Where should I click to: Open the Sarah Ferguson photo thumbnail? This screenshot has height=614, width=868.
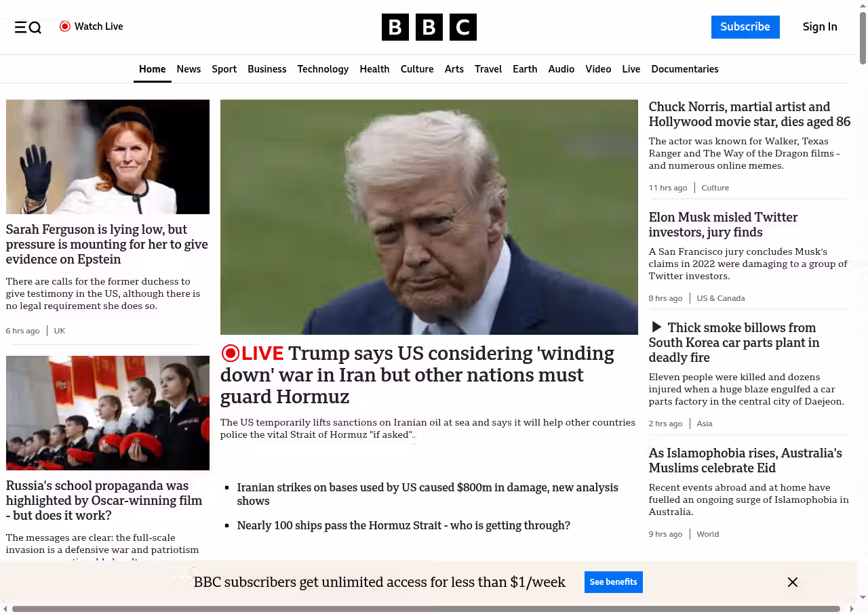tap(108, 157)
